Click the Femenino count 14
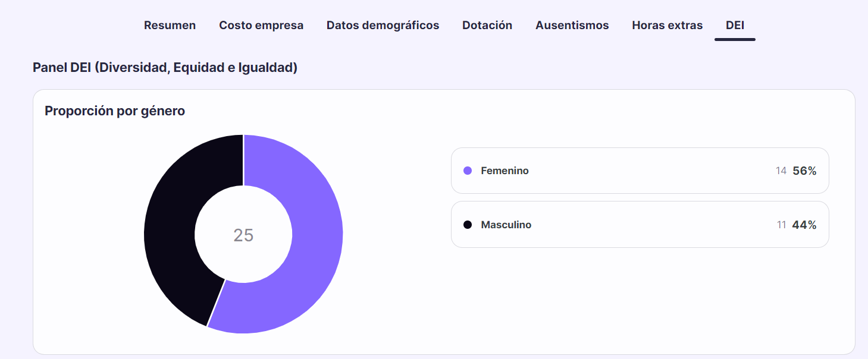 [781, 171]
